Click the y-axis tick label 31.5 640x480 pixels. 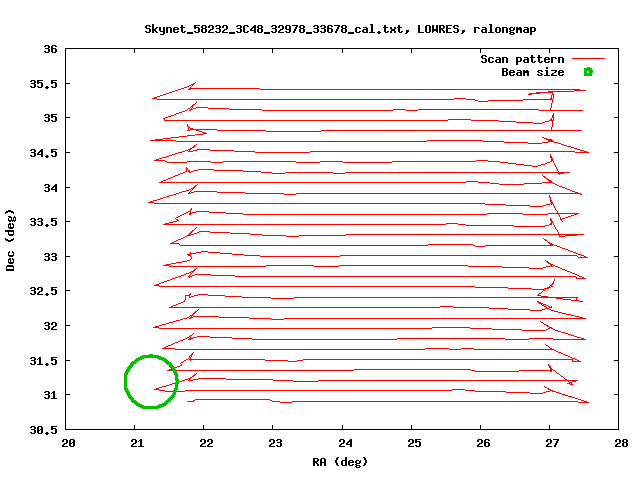pyautogui.click(x=44, y=361)
